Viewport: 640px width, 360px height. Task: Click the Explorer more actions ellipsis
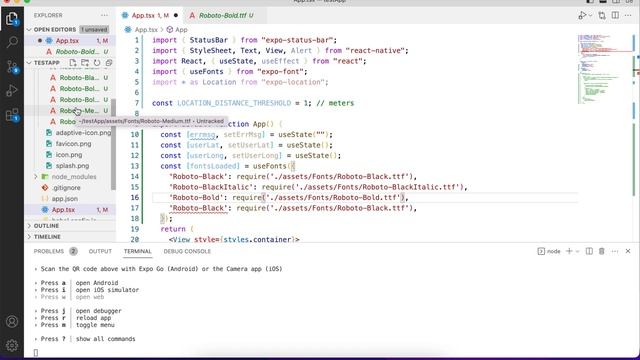point(104,15)
